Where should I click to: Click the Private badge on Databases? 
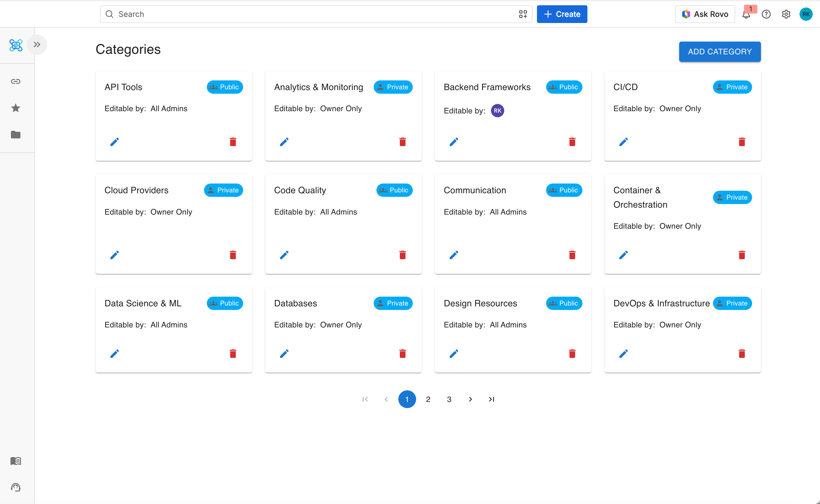(x=393, y=303)
